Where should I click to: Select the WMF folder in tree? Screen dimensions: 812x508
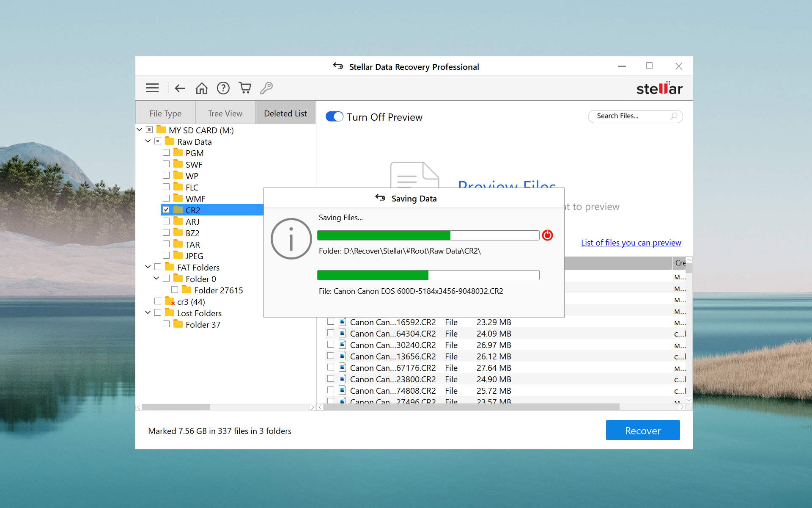coord(195,199)
